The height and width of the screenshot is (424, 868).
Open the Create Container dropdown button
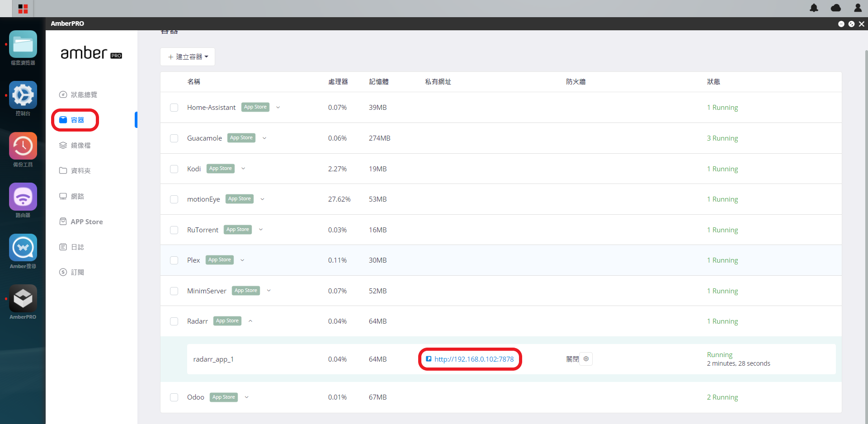pyautogui.click(x=188, y=57)
